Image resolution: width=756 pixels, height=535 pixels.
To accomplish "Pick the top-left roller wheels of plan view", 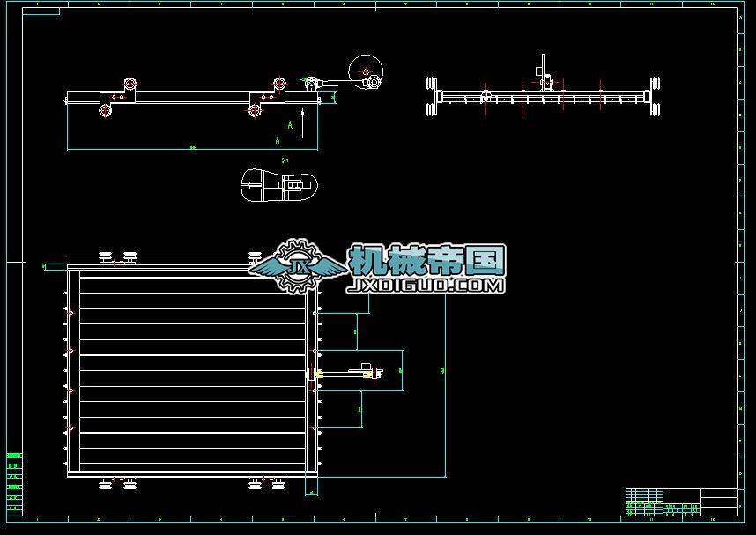I will (x=117, y=257).
